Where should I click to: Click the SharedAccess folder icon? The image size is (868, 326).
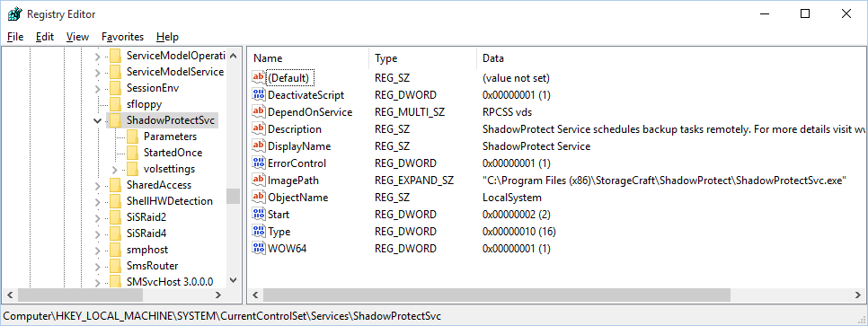pos(115,185)
